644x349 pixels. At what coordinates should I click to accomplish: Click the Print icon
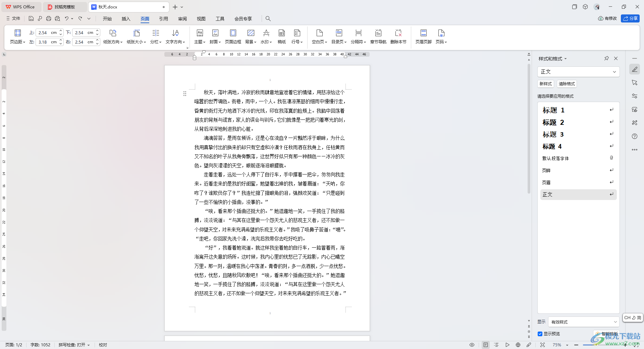(49, 18)
